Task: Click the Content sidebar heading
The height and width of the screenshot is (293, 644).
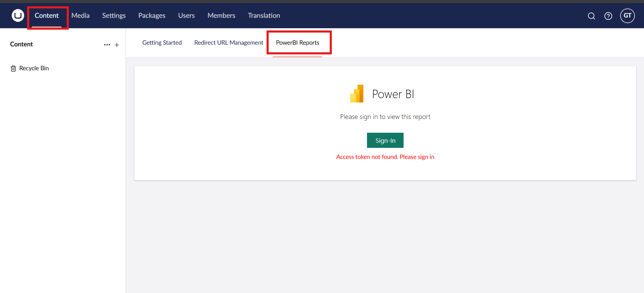Action: 21,44
